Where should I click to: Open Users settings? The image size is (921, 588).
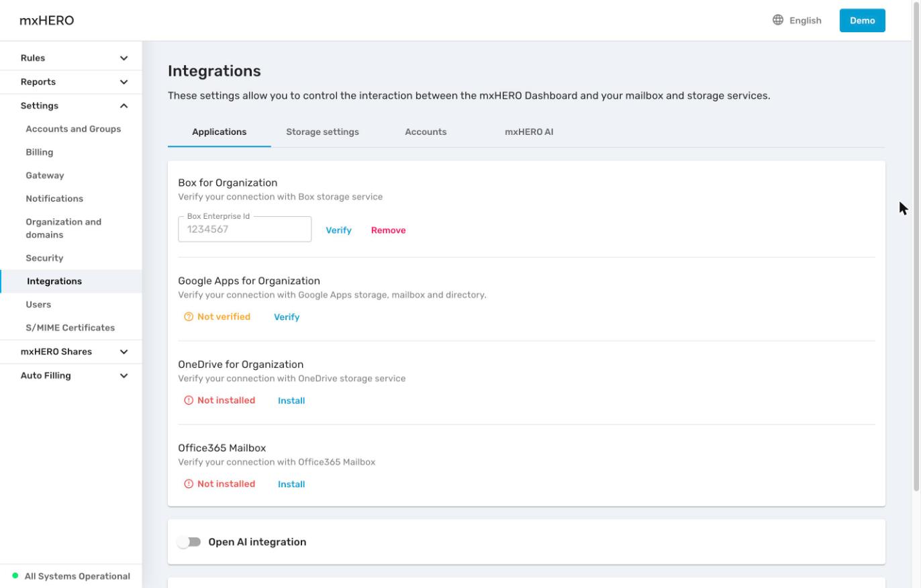tap(38, 305)
